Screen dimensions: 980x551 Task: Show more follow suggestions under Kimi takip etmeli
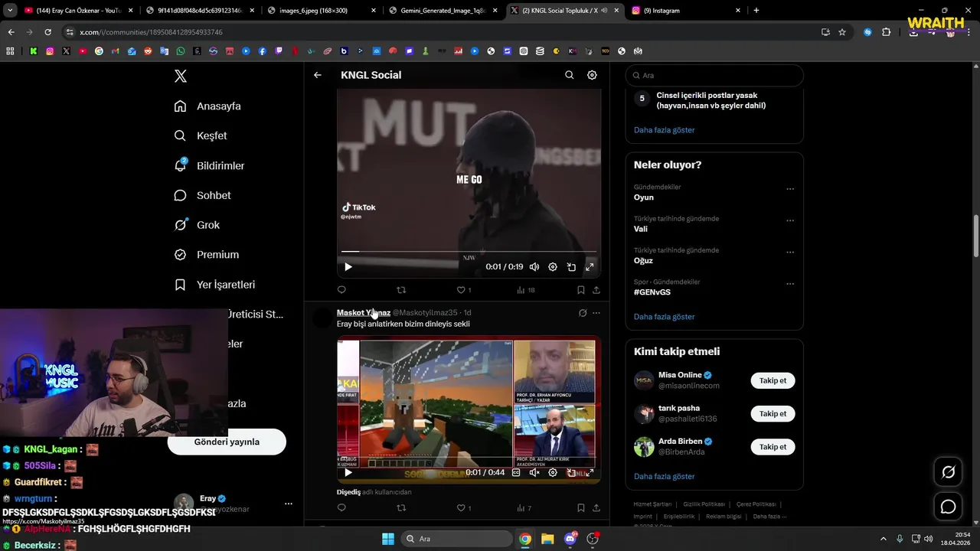point(664,477)
